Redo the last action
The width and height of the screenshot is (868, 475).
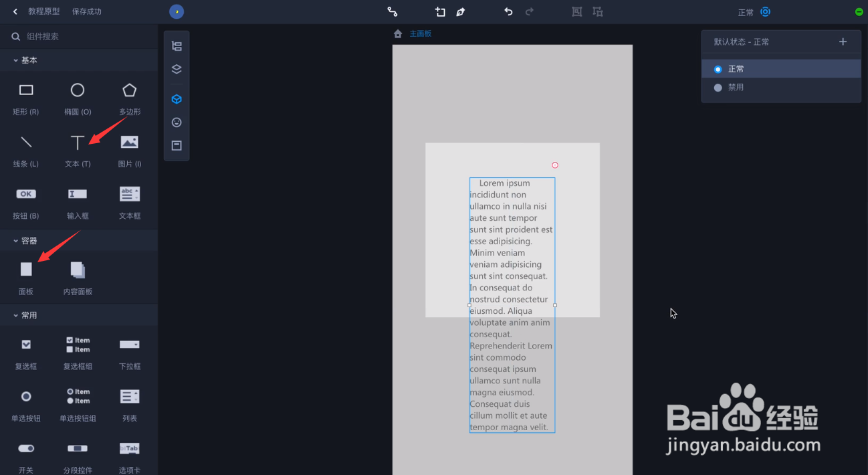(x=530, y=12)
